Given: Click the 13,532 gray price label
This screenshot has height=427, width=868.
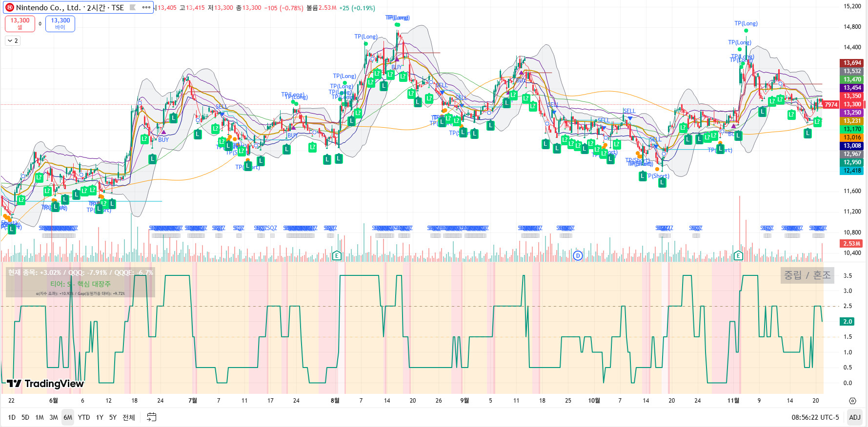Looking at the screenshot, I should [x=852, y=71].
